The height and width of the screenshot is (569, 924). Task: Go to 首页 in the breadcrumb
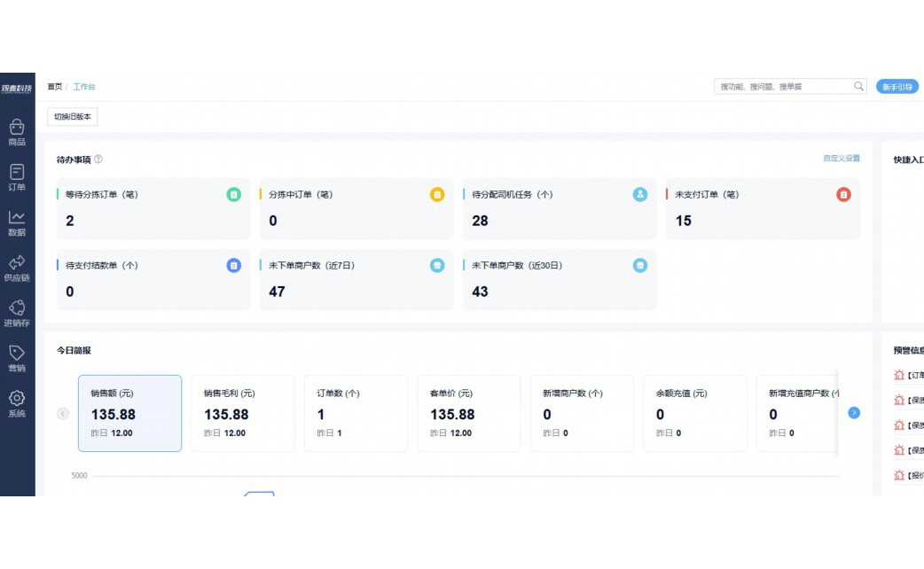(x=55, y=87)
